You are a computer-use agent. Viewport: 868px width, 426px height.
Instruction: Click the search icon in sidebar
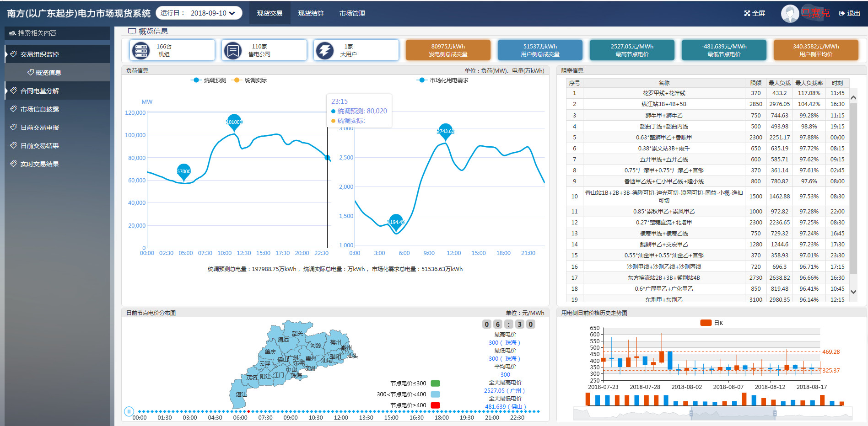[x=12, y=33]
